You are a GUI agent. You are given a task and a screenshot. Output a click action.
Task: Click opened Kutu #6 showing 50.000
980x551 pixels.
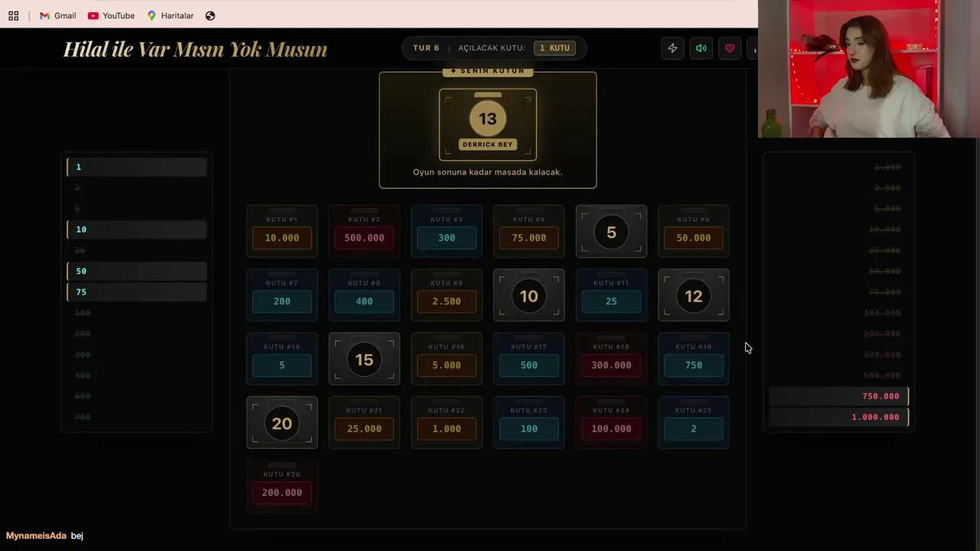[x=694, y=232]
